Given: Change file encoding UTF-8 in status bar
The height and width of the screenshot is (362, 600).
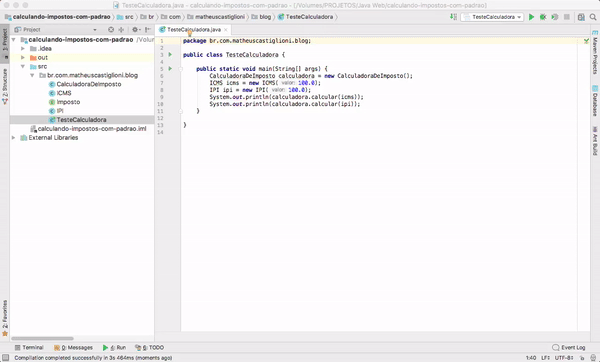Looking at the screenshot, I should coord(564,358).
